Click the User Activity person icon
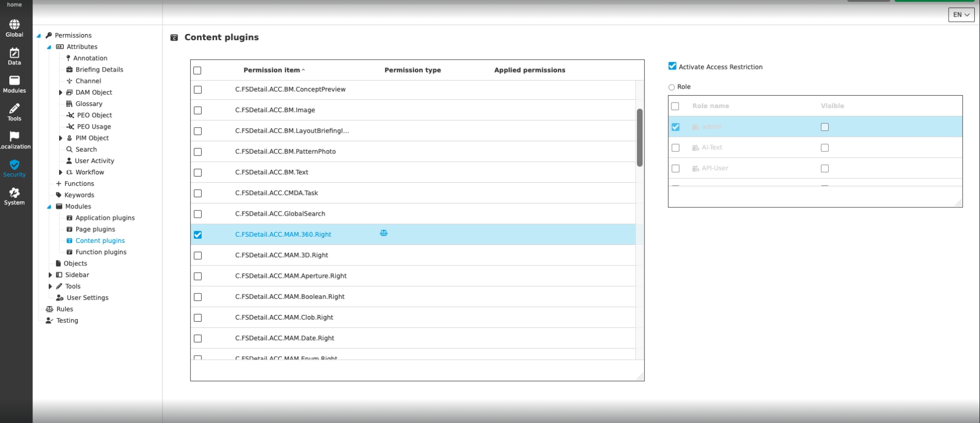This screenshot has height=423, width=980. [x=69, y=161]
